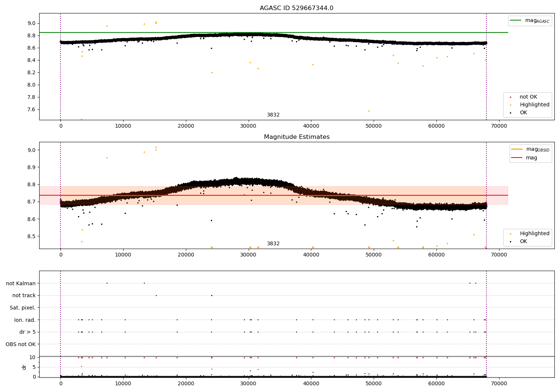Screen dimensions: 560x392
Task: Click the 'Magnitude Estimates' plot title
Action: tap(296, 137)
